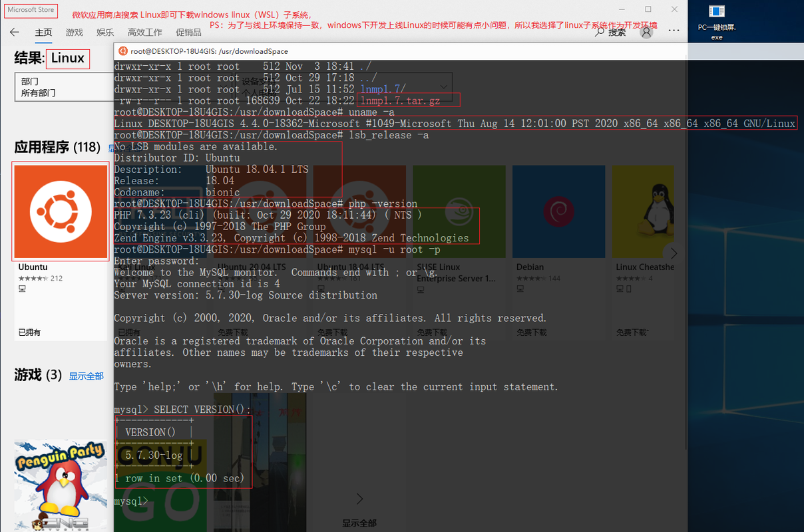This screenshot has height=532, width=804.
Task: Click the 搜索 search button
Action: coord(611,32)
